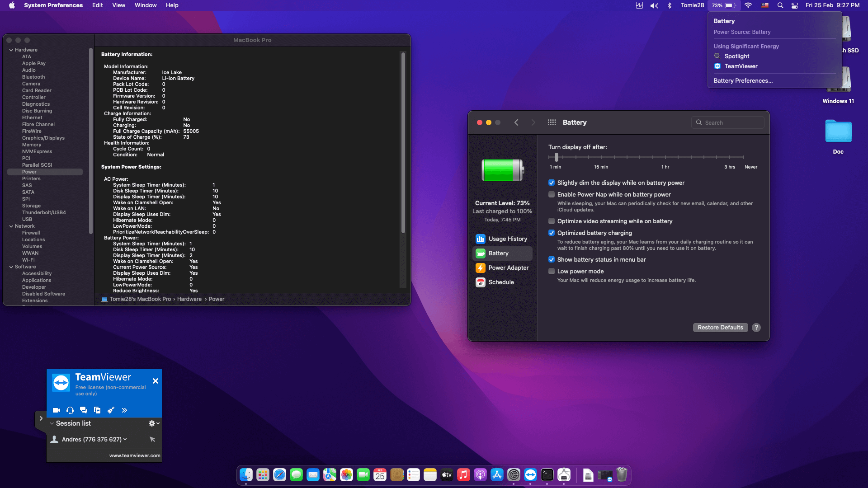Open Battery help question mark button

[756, 328]
